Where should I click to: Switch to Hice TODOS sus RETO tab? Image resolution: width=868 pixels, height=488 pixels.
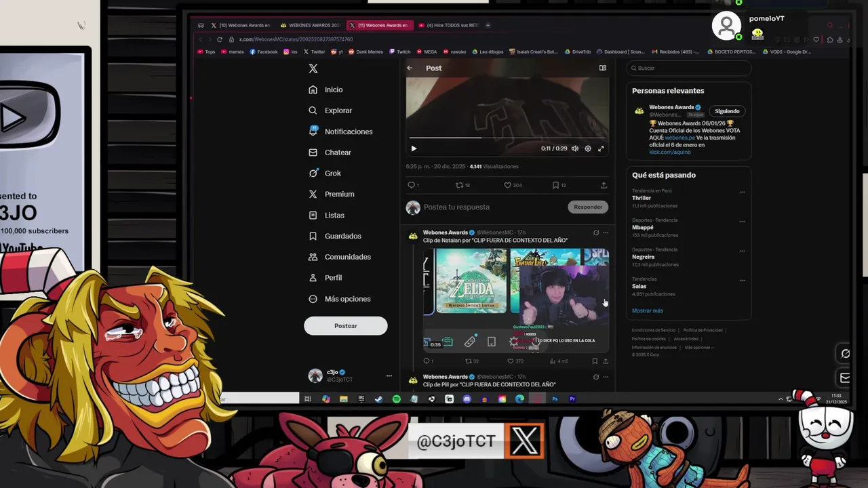click(448, 25)
